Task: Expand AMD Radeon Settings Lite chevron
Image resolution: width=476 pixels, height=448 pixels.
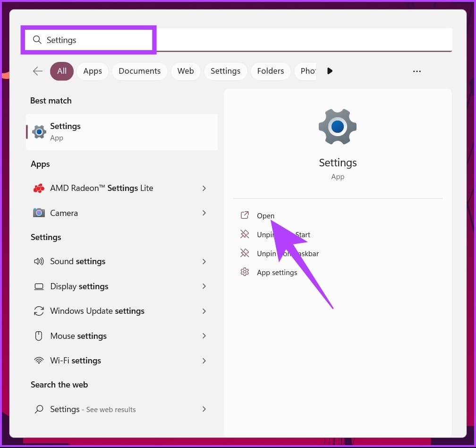Action: pos(204,188)
